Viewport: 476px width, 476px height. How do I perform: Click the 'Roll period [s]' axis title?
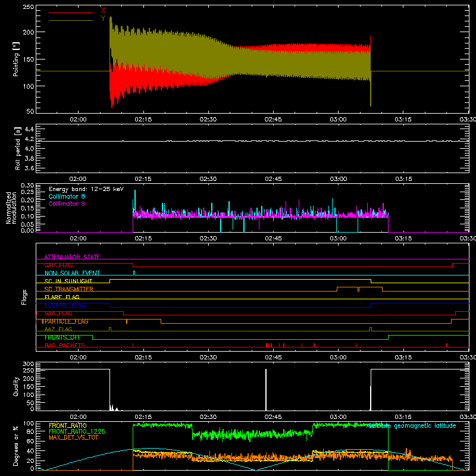coord(18,148)
